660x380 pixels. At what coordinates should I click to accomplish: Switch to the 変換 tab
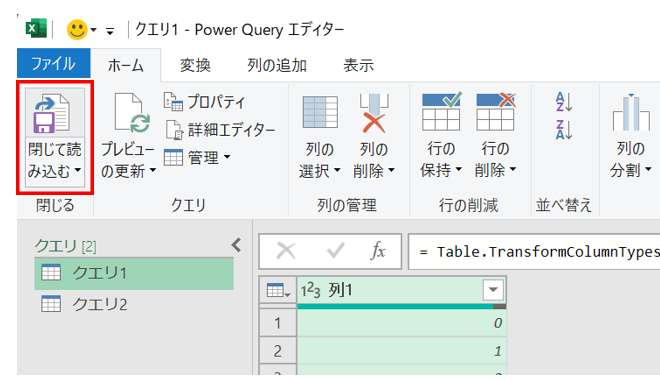tap(195, 65)
